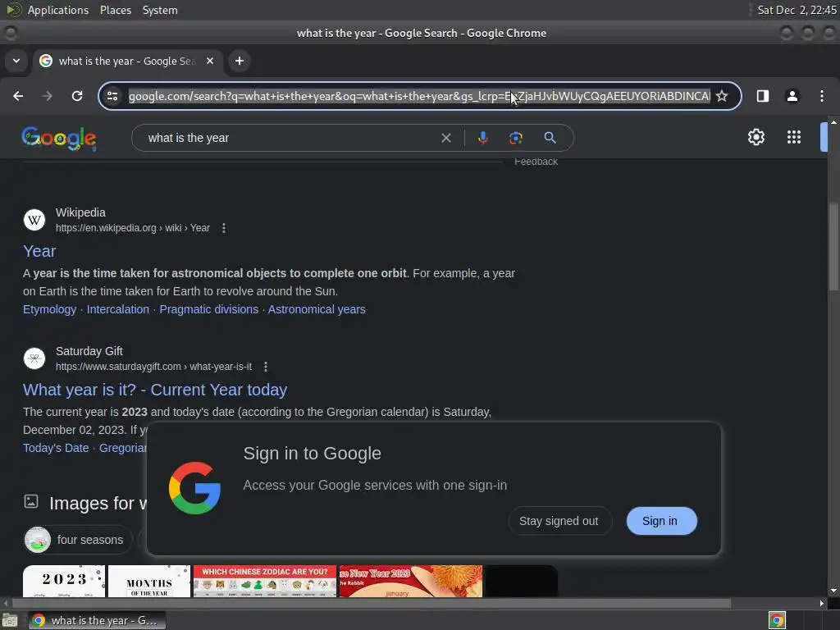Open the Applications menu
The width and height of the screenshot is (840, 630).
point(58,10)
